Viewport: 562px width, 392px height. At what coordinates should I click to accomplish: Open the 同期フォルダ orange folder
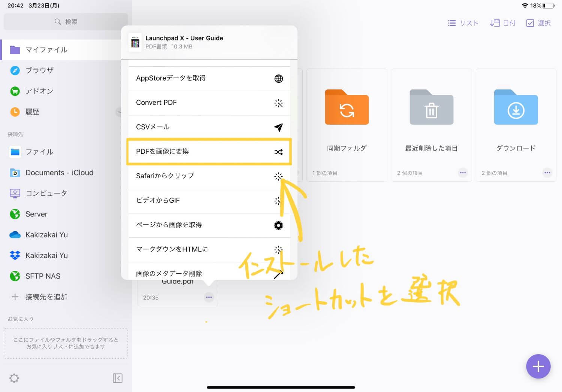347,107
